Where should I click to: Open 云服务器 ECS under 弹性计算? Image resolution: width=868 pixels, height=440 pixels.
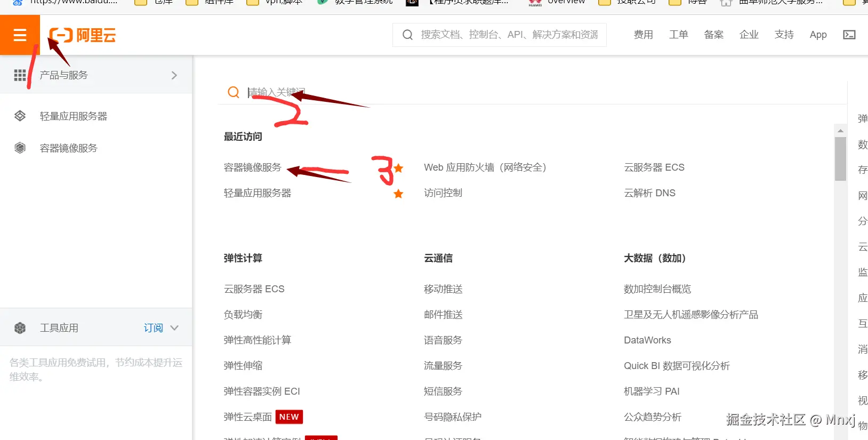[254, 289]
